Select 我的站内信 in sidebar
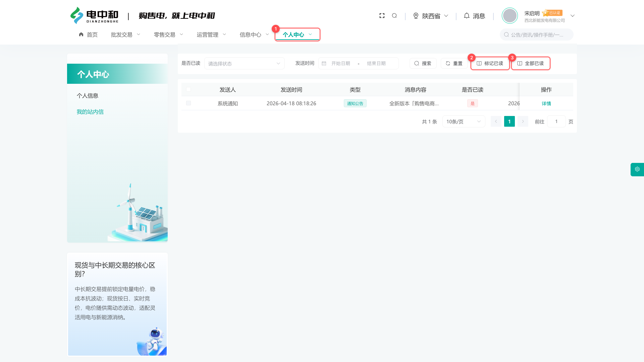 click(90, 112)
